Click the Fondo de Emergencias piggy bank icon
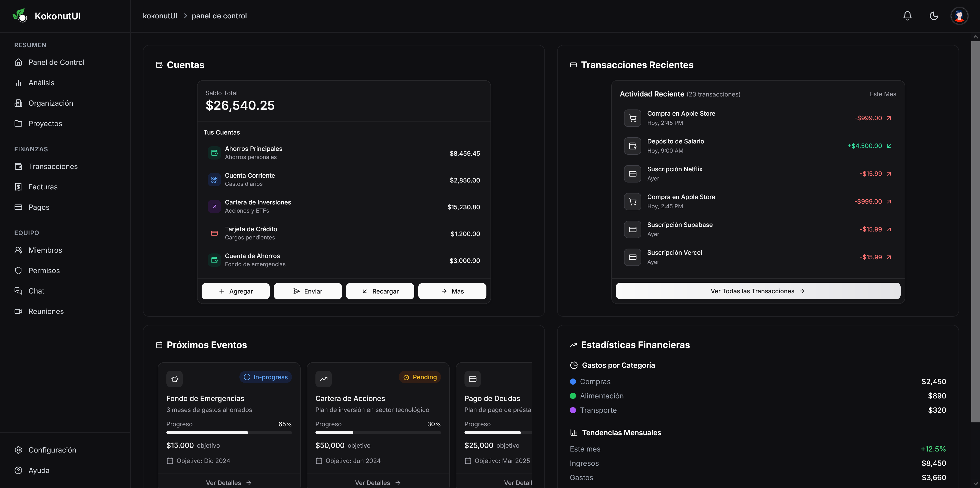The width and height of the screenshot is (980, 488). [x=175, y=379]
